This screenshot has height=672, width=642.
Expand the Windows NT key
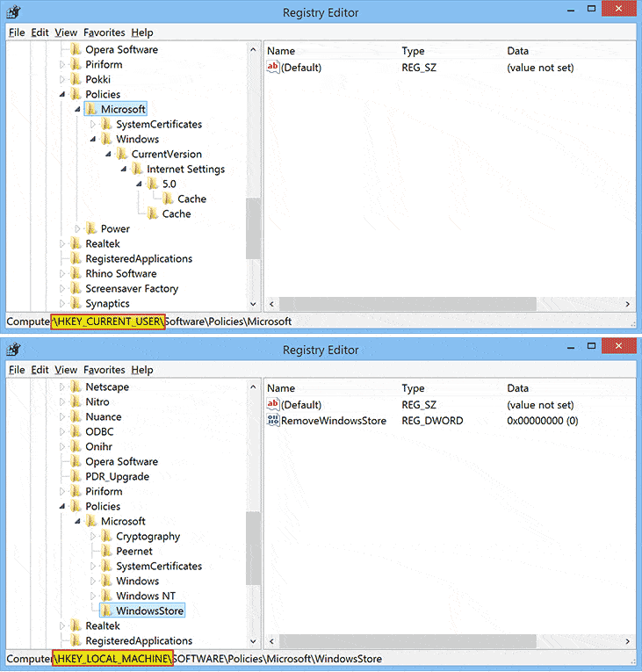tap(94, 596)
